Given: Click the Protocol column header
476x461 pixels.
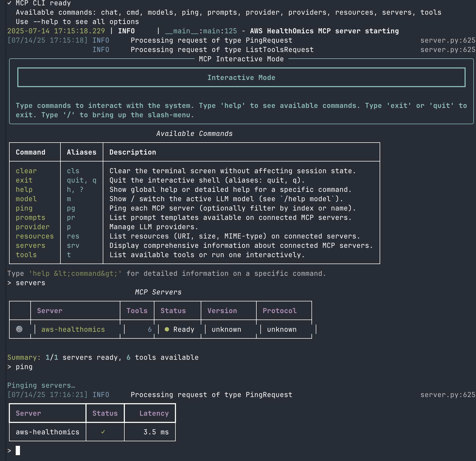Looking at the screenshot, I should pyautogui.click(x=279, y=311).
